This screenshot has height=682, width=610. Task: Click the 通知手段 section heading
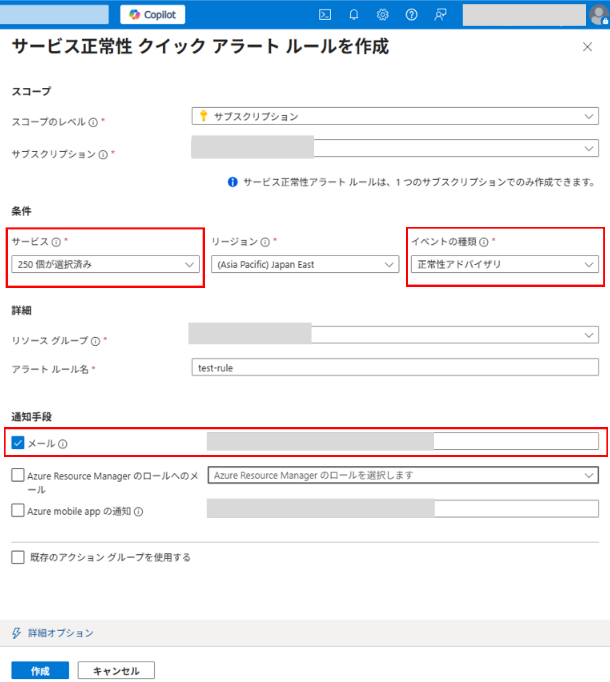click(32, 417)
